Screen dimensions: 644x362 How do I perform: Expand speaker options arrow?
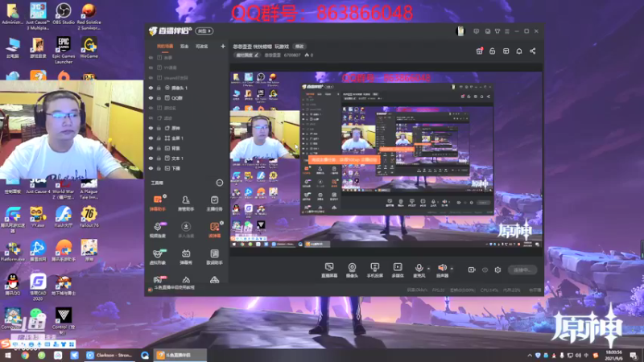[452, 269]
